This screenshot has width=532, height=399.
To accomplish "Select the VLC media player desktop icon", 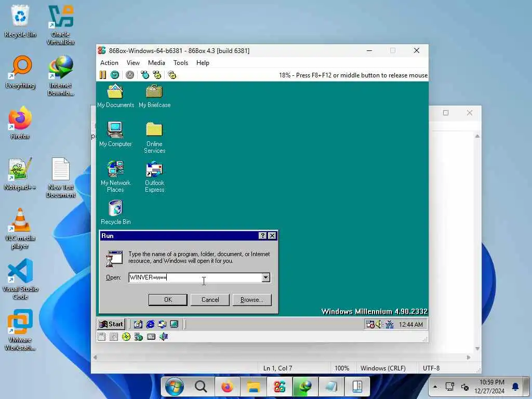I will 20,229.
